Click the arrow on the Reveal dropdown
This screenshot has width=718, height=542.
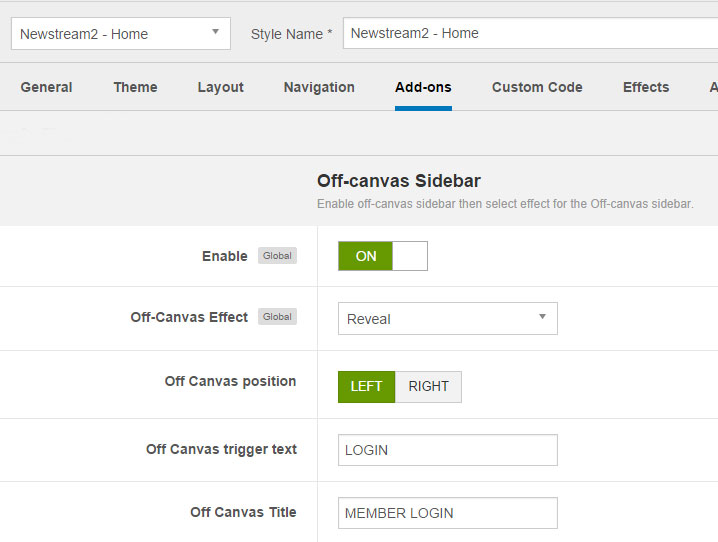[x=543, y=317]
